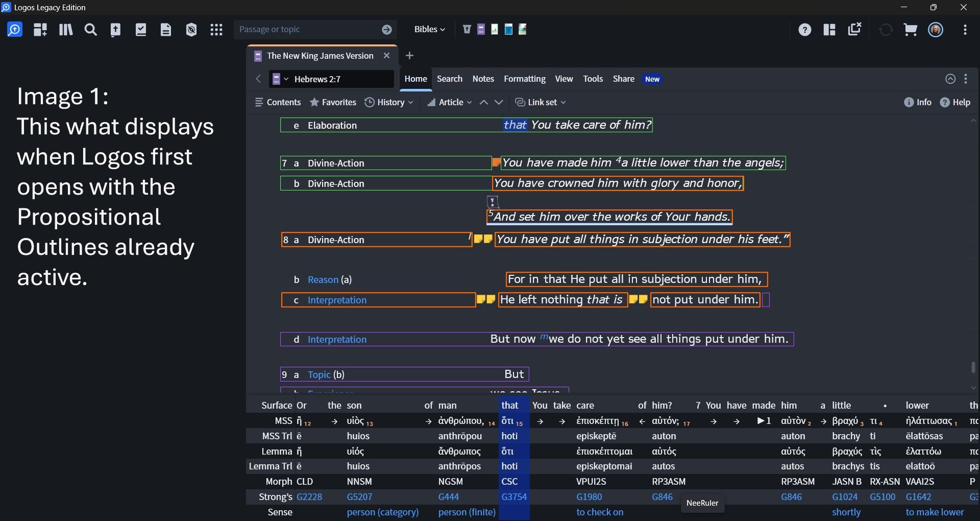
Task: Open the purple Bible shortcut icon
Action: (481, 29)
